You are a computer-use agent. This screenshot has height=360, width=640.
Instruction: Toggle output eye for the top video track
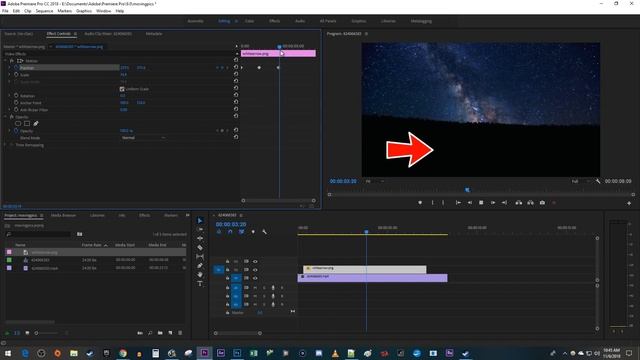coord(255,261)
